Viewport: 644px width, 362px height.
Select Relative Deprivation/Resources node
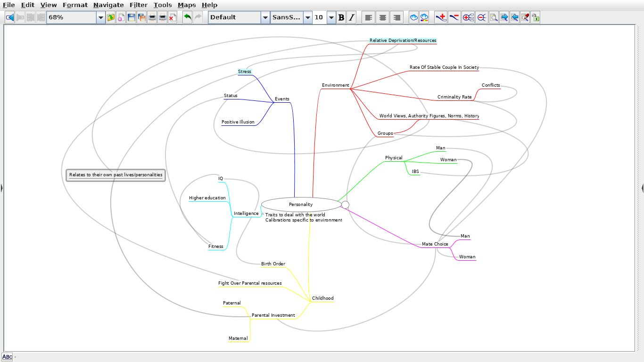tap(403, 41)
